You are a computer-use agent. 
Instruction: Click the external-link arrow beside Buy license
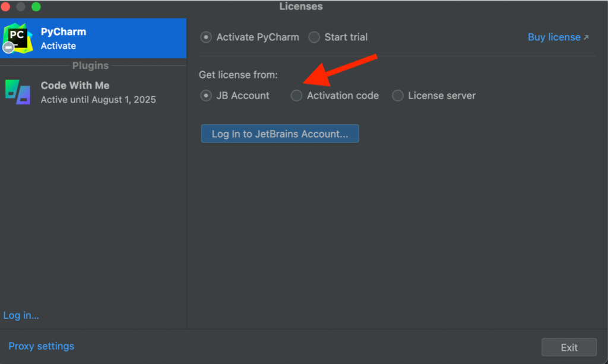586,37
